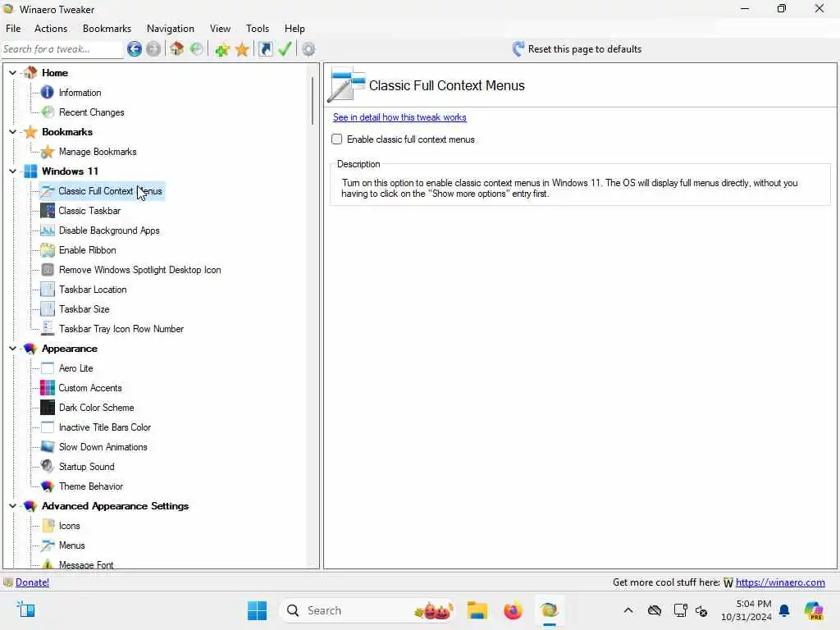
Task: Select Taskbar Location tweak
Action: point(93,290)
